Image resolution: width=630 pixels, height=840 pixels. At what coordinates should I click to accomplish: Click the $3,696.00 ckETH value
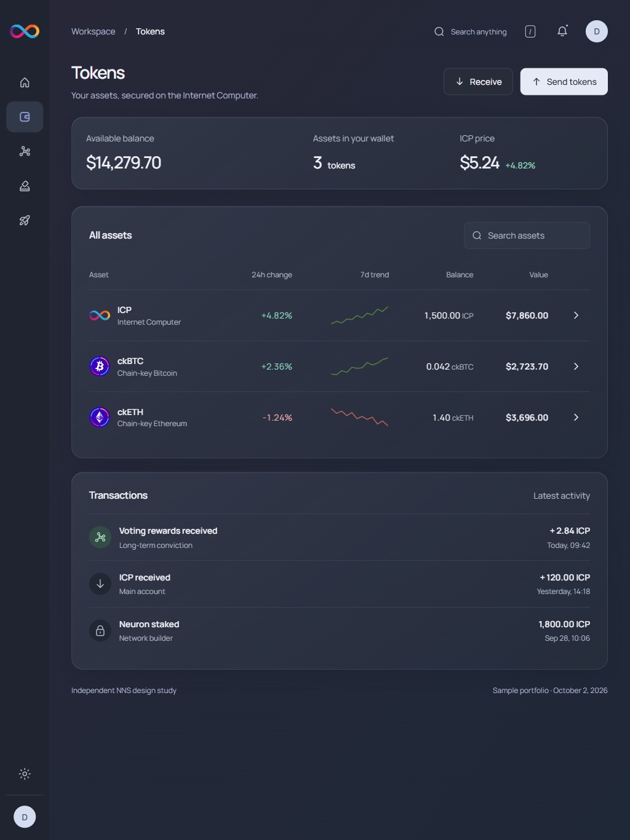[x=527, y=418]
